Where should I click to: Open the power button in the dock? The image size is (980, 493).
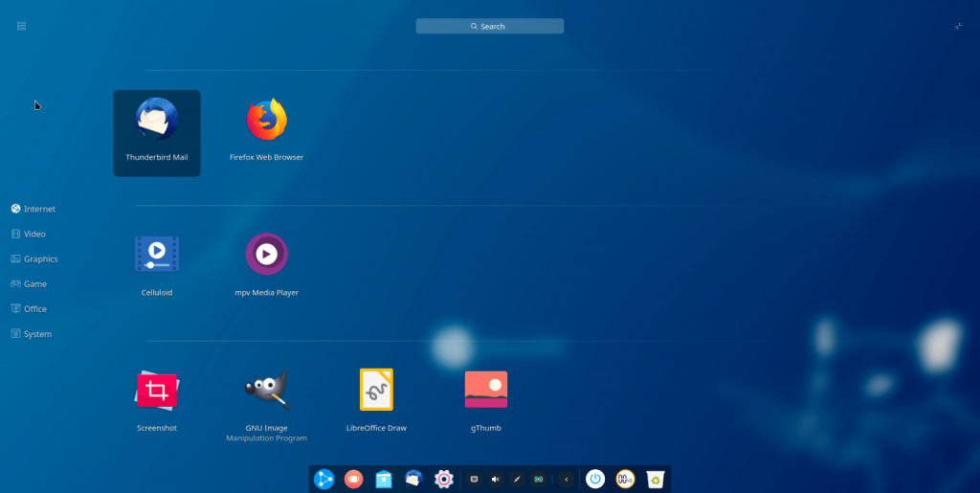click(x=595, y=480)
